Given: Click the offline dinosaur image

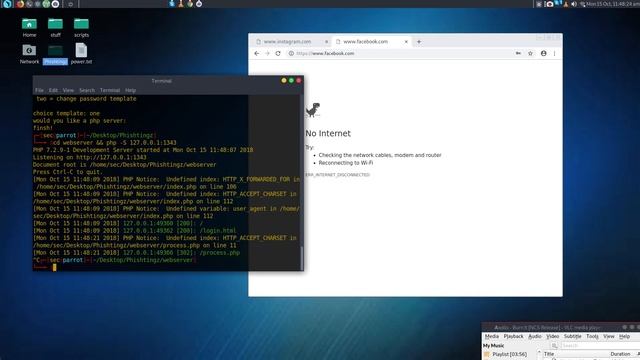Looking at the screenshot, I should pyautogui.click(x=313, y=110).
